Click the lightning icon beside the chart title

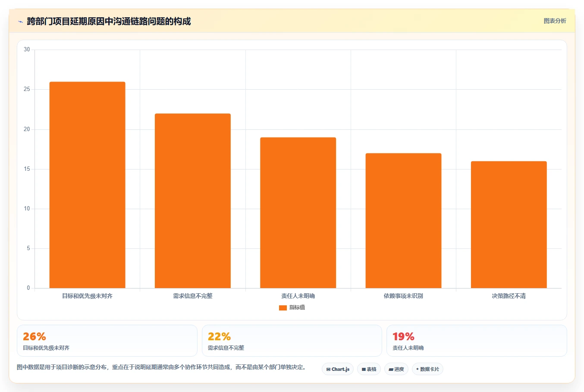click(20, 22)
